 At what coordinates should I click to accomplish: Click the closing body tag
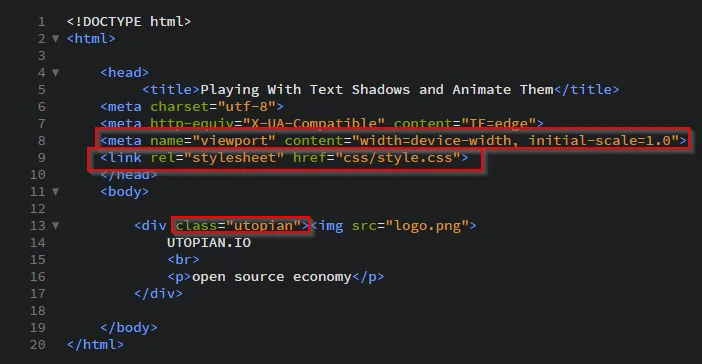(129, 328)
